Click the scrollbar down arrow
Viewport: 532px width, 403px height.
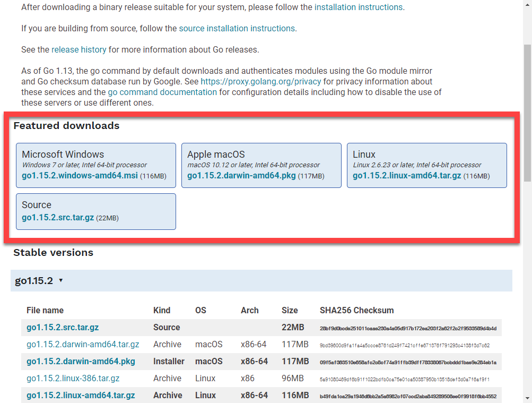527,398
